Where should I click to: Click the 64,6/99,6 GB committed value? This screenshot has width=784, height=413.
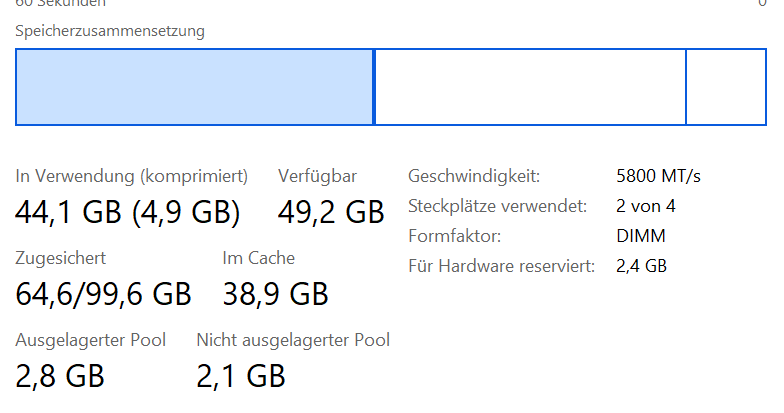tap(104, 294)
